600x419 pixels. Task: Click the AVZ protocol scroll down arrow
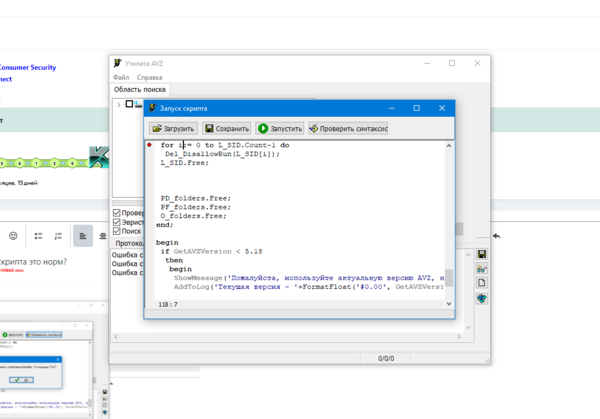(468, 328)
